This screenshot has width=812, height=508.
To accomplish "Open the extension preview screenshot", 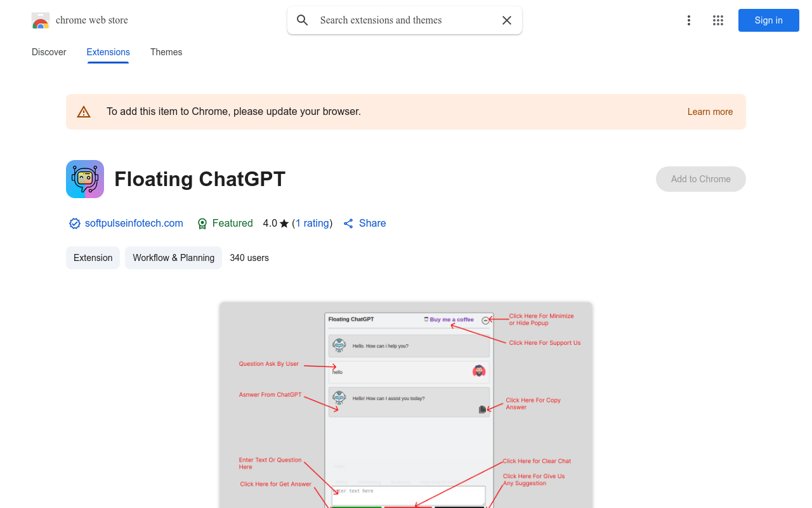I will pyautogui.click(x=406, y=405).
